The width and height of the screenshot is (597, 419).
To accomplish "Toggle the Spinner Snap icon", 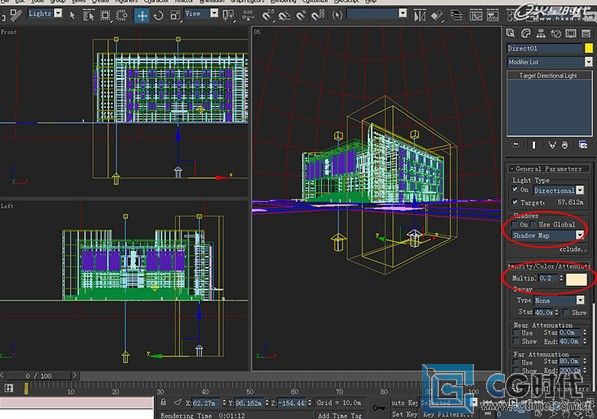I will [x=318, y=16].
